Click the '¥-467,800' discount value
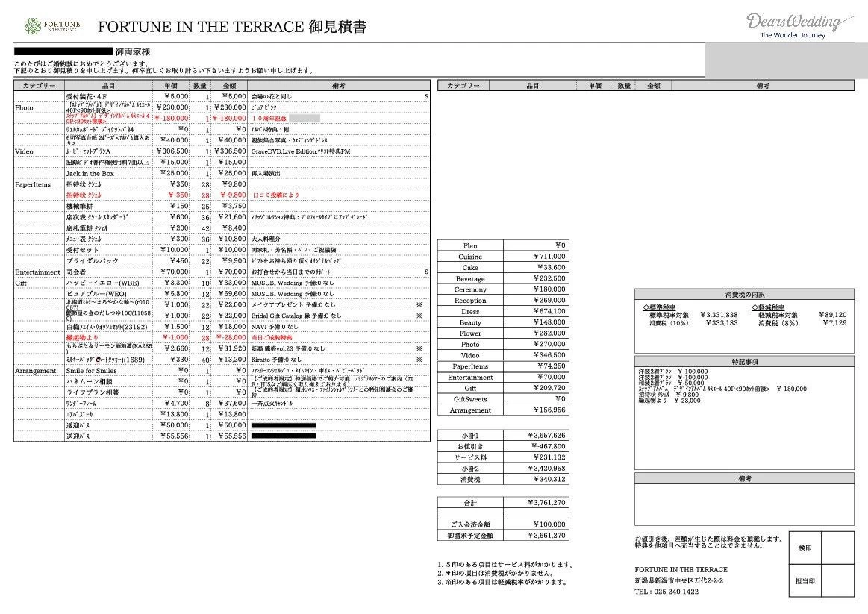 coord(548,446)
